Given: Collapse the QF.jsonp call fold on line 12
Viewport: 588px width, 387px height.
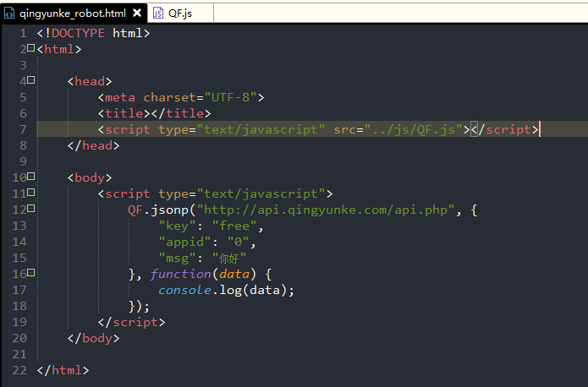Looking at the screenshot, I should coord(31,209).
